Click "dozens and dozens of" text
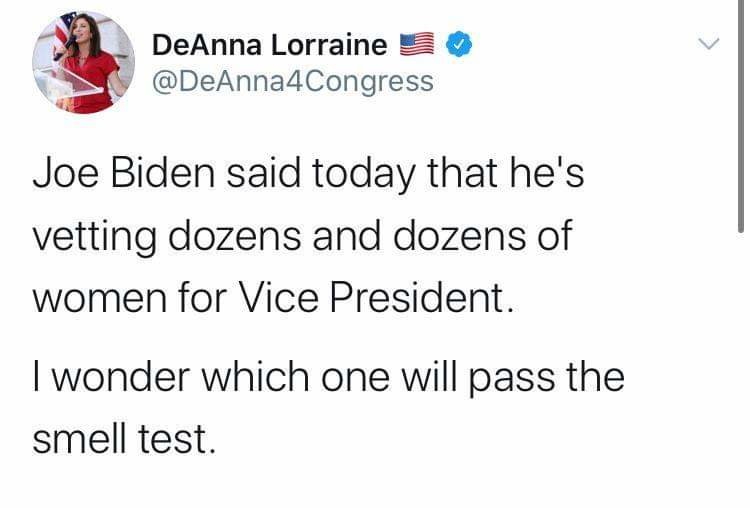The width and height of the screenshot is (750, 508). coord(371,237)
